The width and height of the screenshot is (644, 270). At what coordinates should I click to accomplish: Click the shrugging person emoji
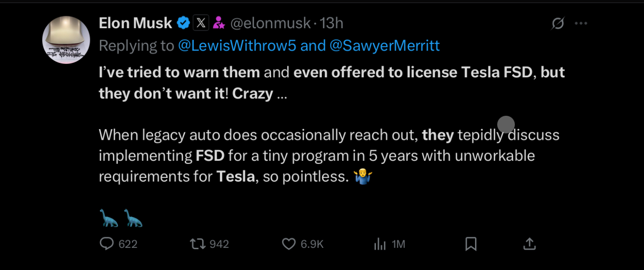pos(363,176)
